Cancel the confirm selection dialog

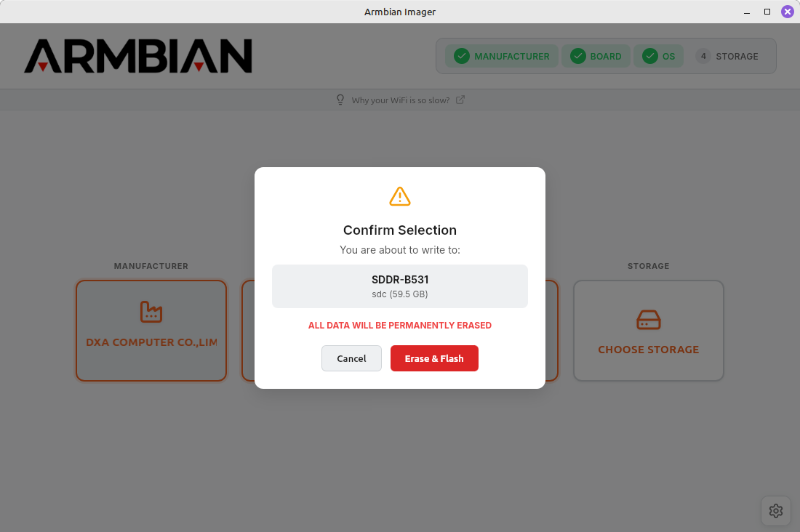351,358
